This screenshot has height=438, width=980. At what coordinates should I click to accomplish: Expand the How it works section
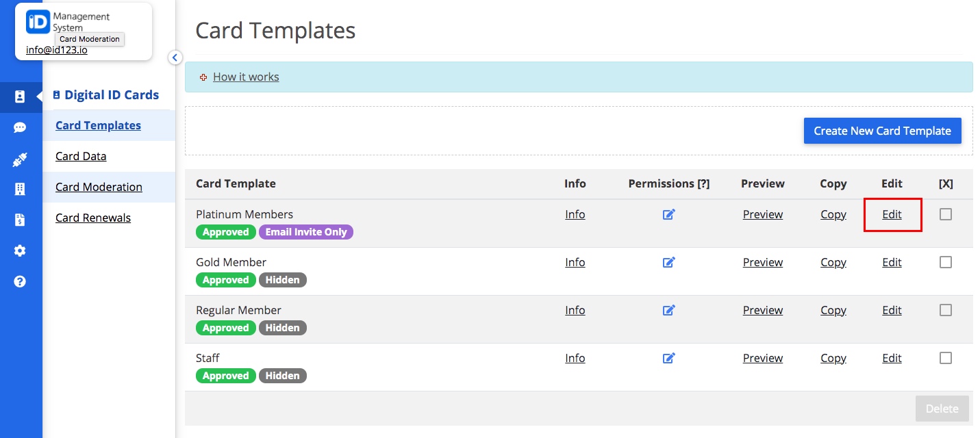[245, 77]
